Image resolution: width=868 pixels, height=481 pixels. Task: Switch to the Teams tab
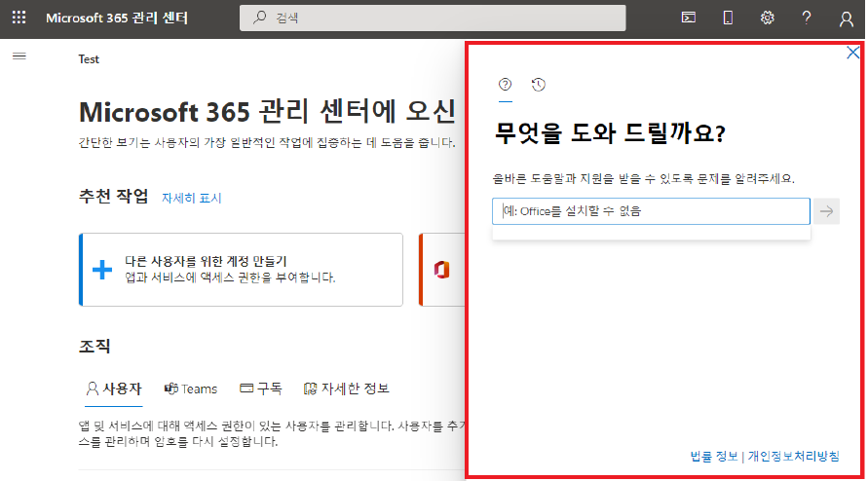(x=191, y=389)
